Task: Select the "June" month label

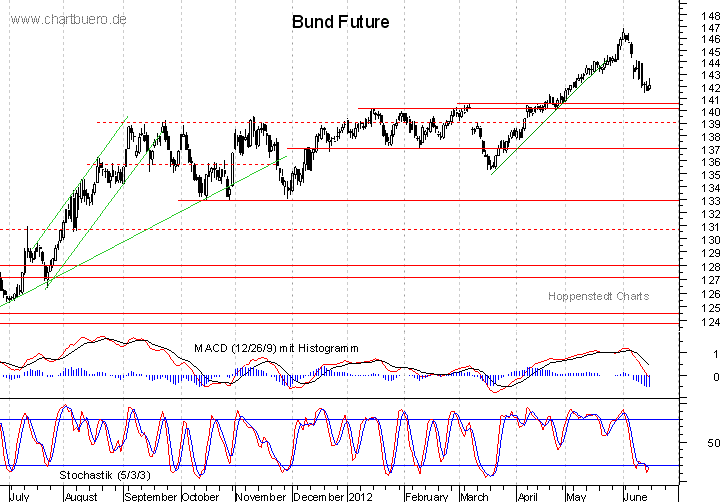Action: pos(635,496)
